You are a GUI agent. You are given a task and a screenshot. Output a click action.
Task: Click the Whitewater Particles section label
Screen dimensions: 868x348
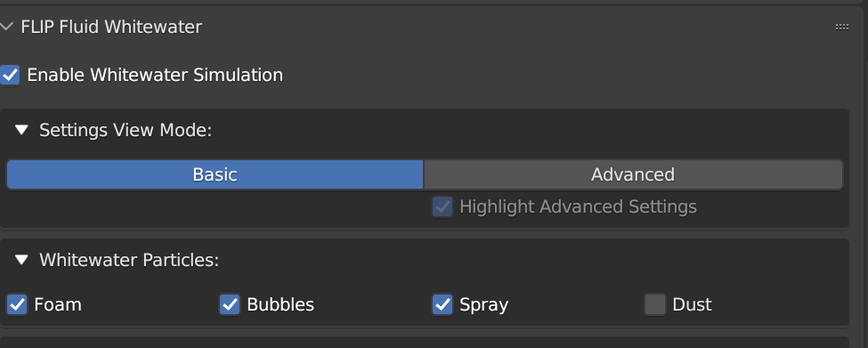pyautogui.click(x=129, y=260)
